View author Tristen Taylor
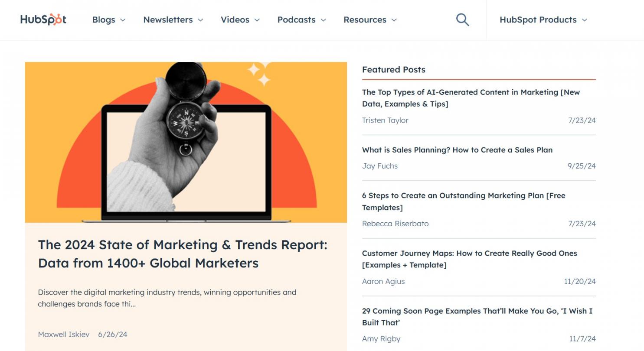644x351 pixels. pos(385,120)
